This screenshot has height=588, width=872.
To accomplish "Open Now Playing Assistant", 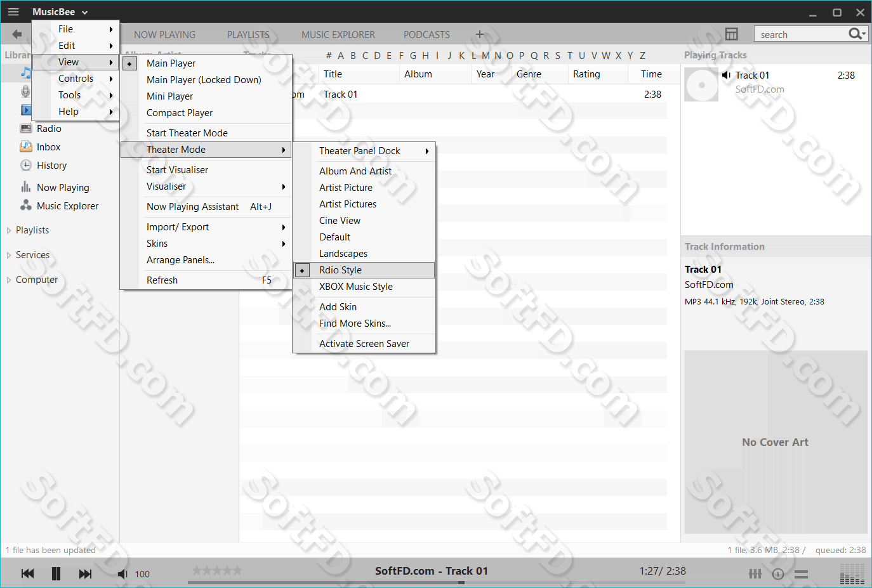I will [206, 207].
